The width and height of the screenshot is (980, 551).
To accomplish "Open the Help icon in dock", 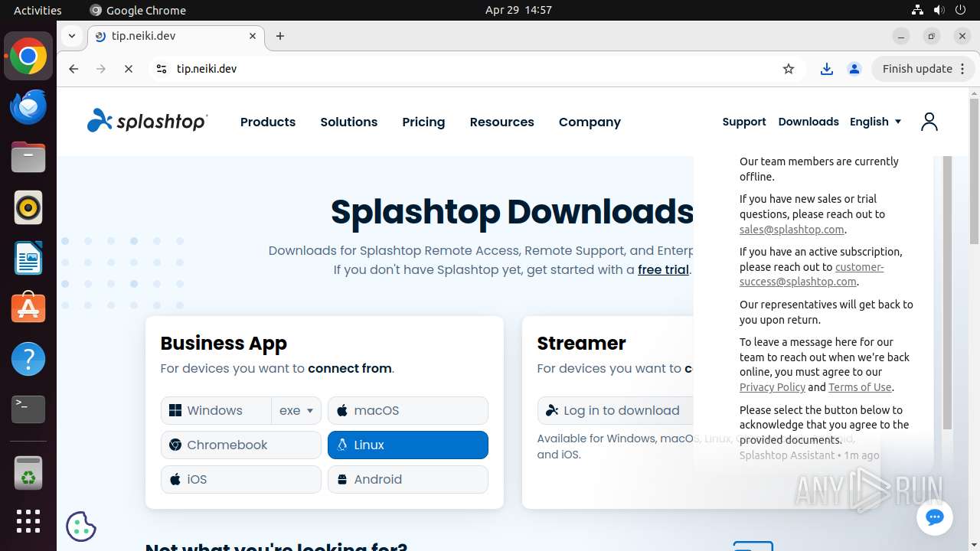I will point(28,359).
